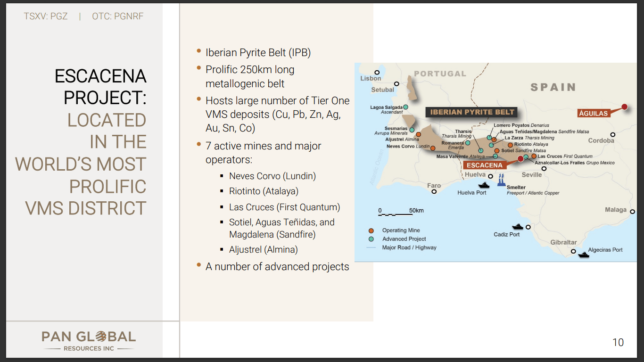
Task: Click the Las Cruces orange mine dot
Action: pyautogui.click(x=534, y=156)
